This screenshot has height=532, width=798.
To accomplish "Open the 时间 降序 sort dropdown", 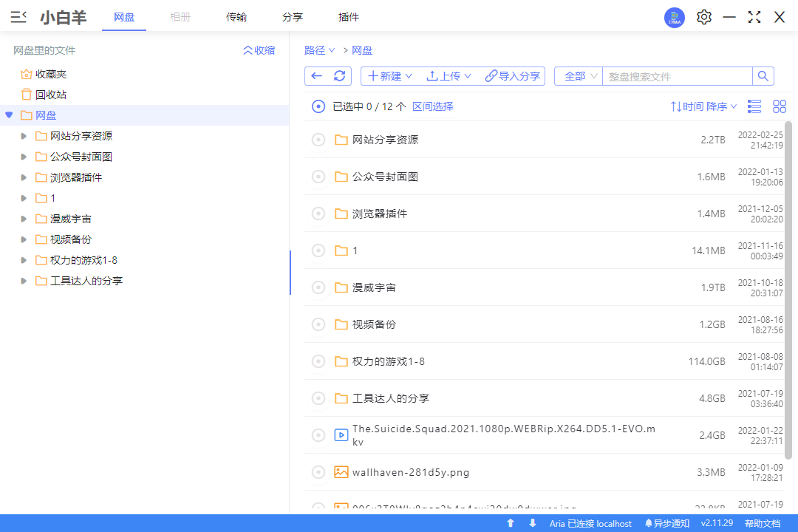I will point(703,106).
